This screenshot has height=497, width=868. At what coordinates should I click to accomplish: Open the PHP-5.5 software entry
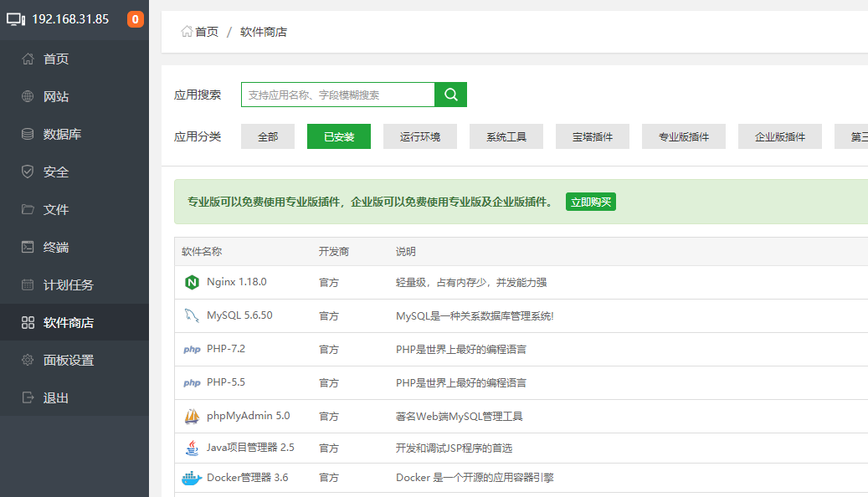pyautogui.click(x=225, y=382)
